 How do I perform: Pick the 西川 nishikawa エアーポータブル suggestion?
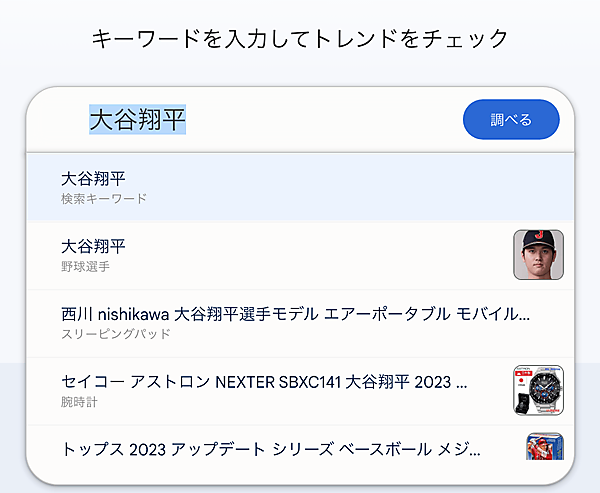[x=295, y=323]
